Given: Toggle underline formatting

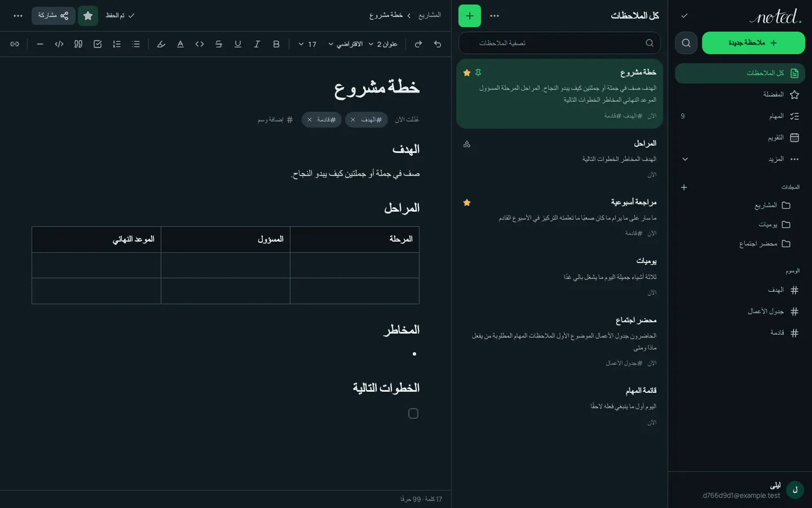Looking at the screenshot, I should pos(238,44).
